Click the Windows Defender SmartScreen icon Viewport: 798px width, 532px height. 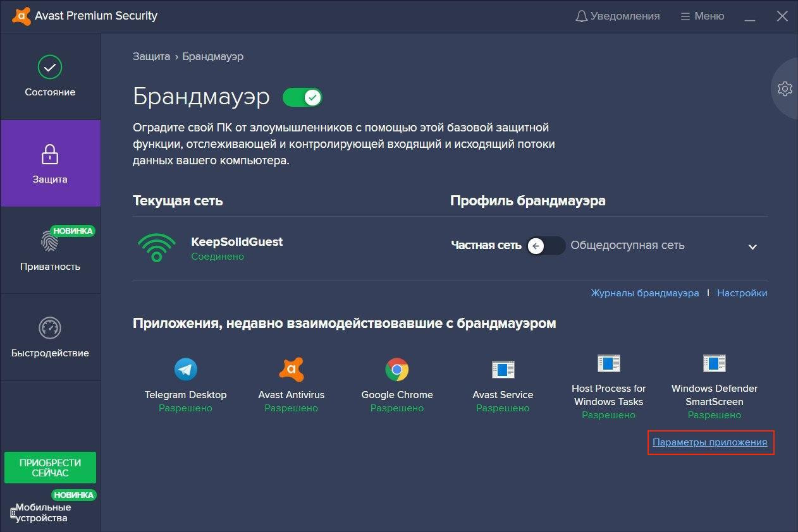click(714, 363)
